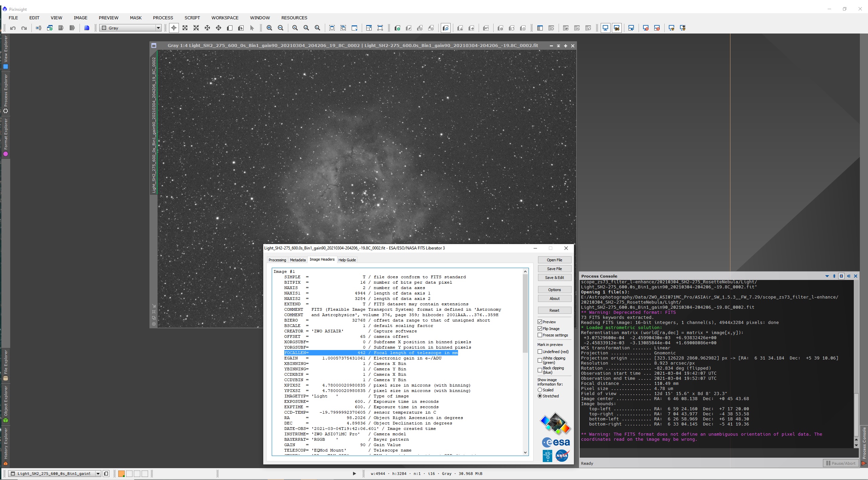Switch to the Help Guide tab

click(347, 260)
